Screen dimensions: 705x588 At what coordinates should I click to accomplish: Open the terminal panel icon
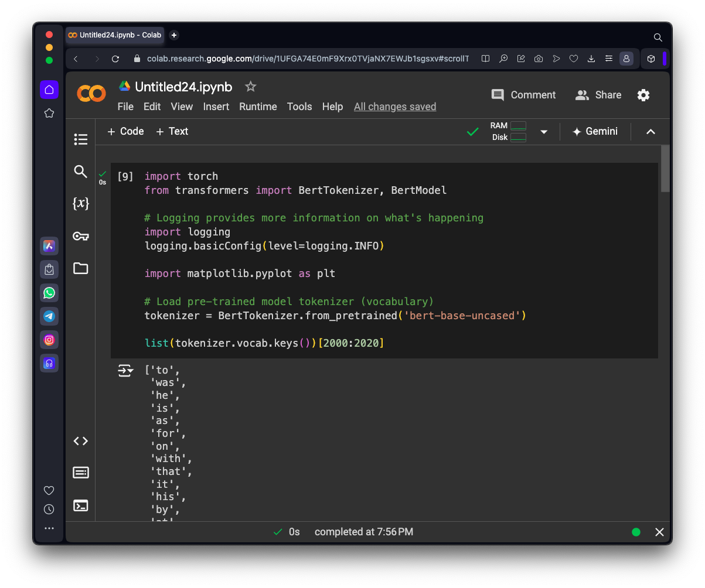click(x=81, y=505)
